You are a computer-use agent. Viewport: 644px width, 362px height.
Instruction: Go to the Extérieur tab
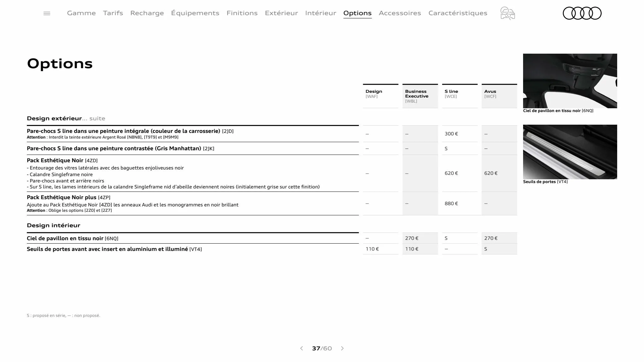click(x=281, y=13)
